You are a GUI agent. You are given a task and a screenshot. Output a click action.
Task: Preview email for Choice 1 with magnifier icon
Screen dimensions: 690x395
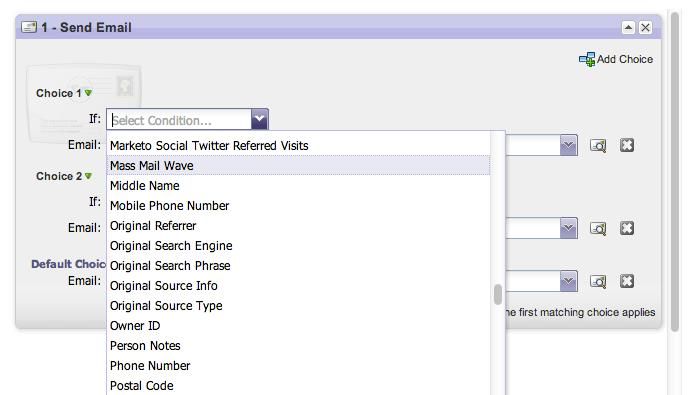pyautogui.click(x=598, y=146)
